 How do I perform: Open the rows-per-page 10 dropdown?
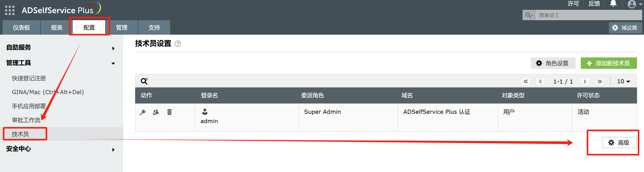click(x=623, y=81)
